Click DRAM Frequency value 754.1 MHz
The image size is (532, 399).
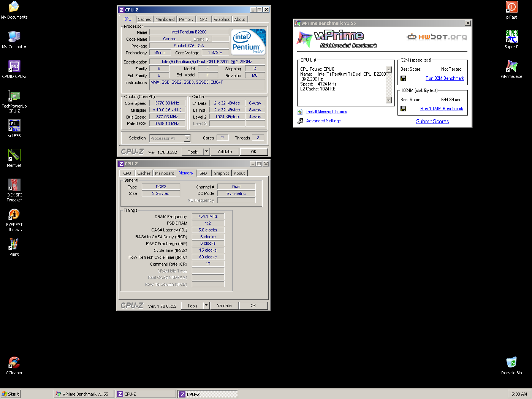coord(208,216)
